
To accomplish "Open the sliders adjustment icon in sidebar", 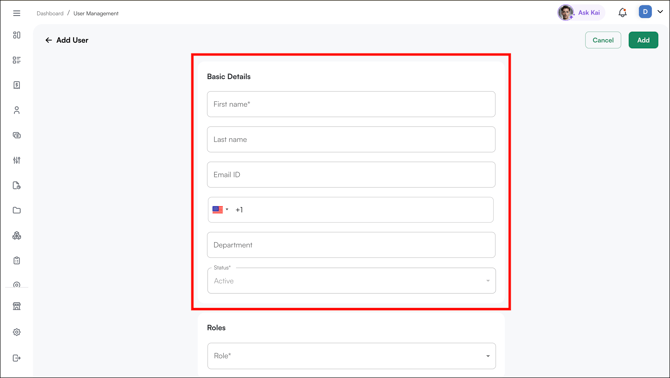I will click(x=17, y=160).
